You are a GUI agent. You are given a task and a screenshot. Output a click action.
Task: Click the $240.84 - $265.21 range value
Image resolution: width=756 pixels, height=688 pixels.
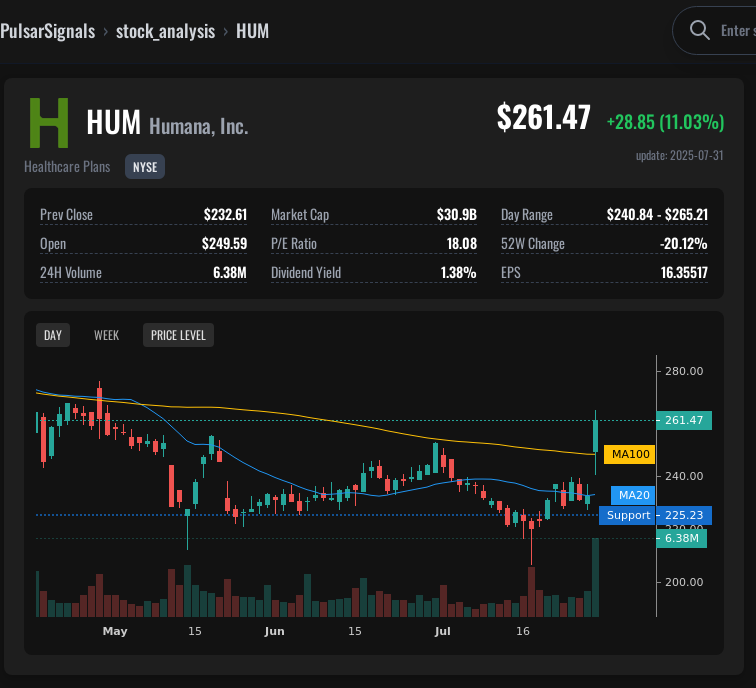[x=657, y=215]
